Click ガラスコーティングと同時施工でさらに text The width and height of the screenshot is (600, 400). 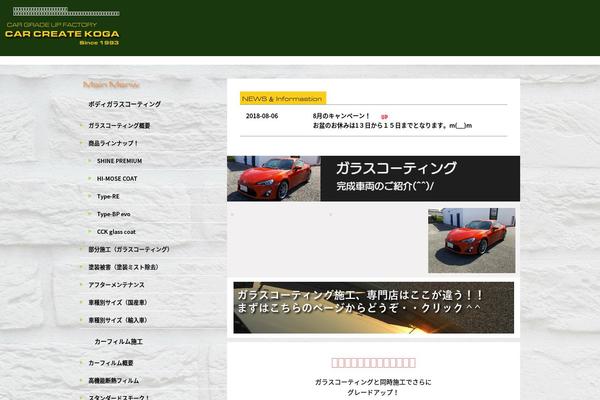click(373, 382)
